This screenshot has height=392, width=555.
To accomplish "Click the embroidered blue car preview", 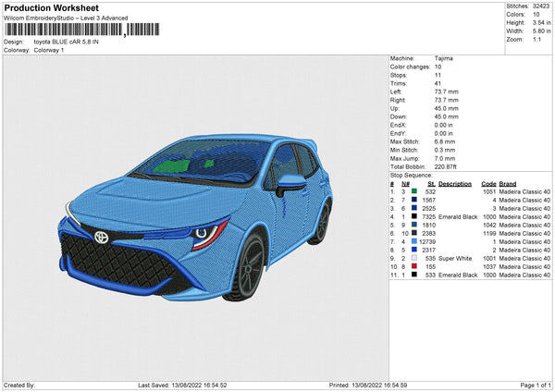I will (195, 217).
